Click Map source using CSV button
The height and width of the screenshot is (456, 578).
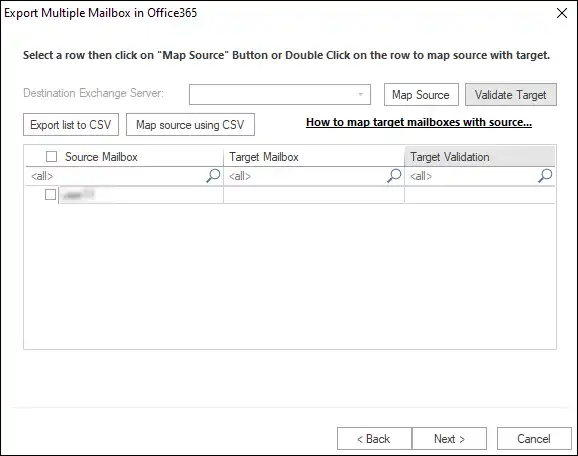click(x=190, y=125)
